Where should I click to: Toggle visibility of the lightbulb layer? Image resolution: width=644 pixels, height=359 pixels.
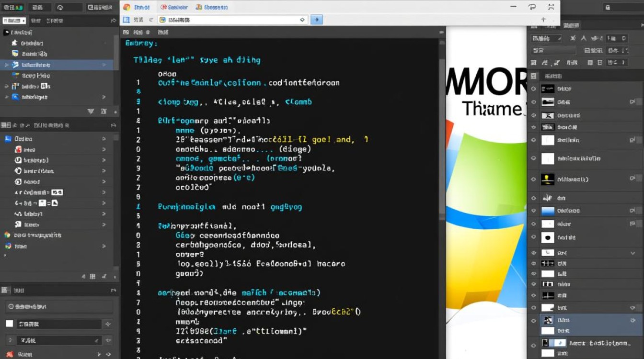tap(534, 179)
